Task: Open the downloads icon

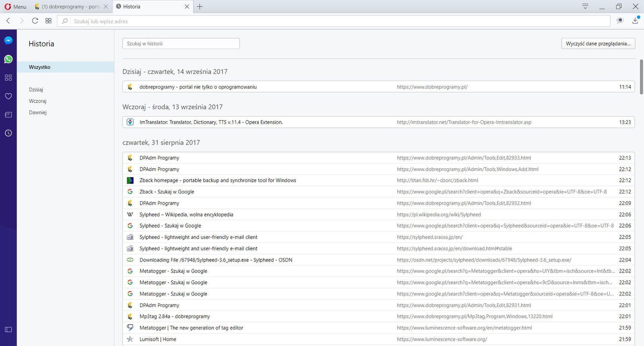Action: pos(635,21)
